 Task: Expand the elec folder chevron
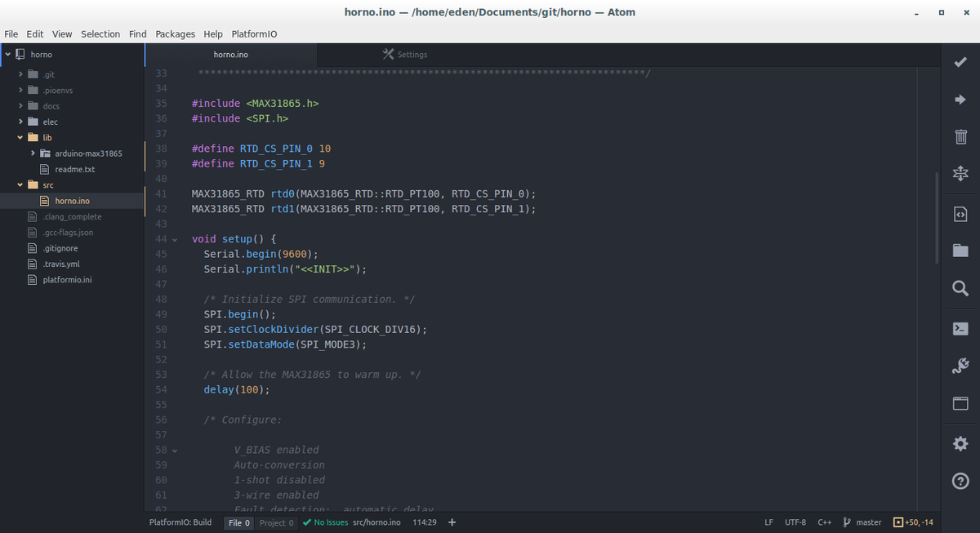20,122
